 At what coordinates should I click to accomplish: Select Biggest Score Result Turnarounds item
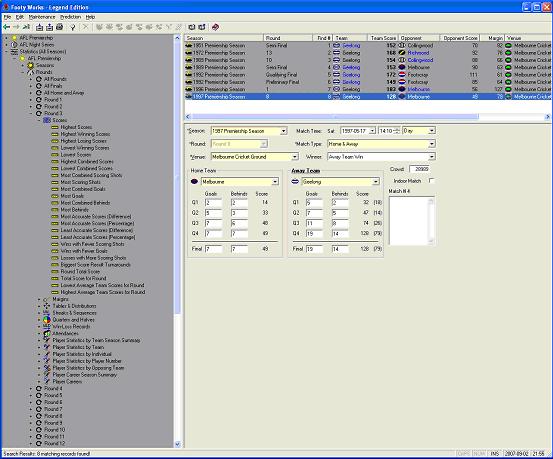pos(96,265)
